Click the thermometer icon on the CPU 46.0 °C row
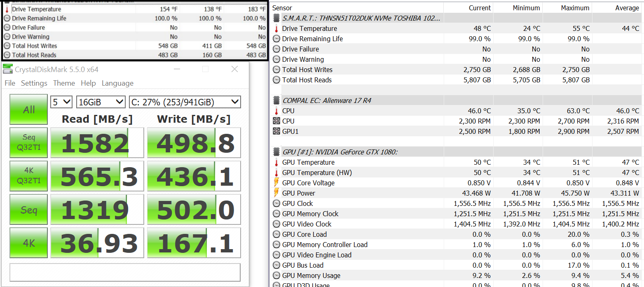The width and height of the screenshot is (644, 287). (x=276, y=111)
